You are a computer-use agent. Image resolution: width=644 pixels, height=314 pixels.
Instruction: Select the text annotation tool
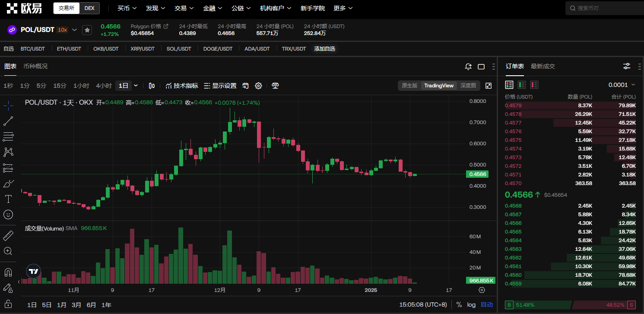[x=8, y=199]
